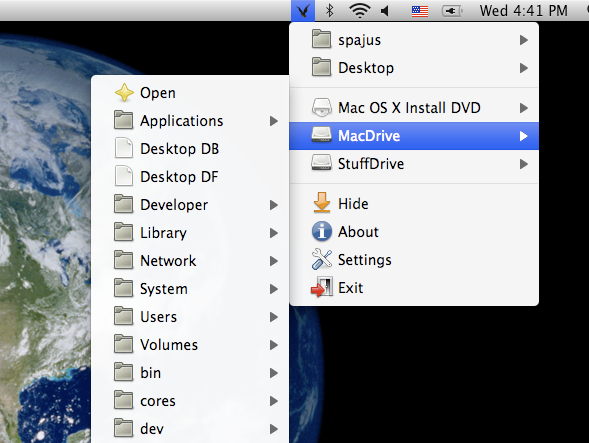Click the volume speaker icon

[385, 11]
